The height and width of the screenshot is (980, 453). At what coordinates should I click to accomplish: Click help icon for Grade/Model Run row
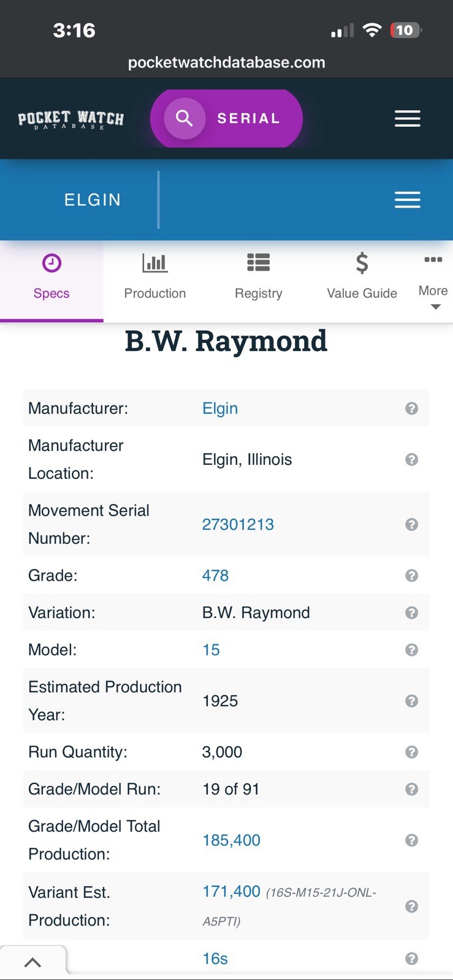click(412, 789)
